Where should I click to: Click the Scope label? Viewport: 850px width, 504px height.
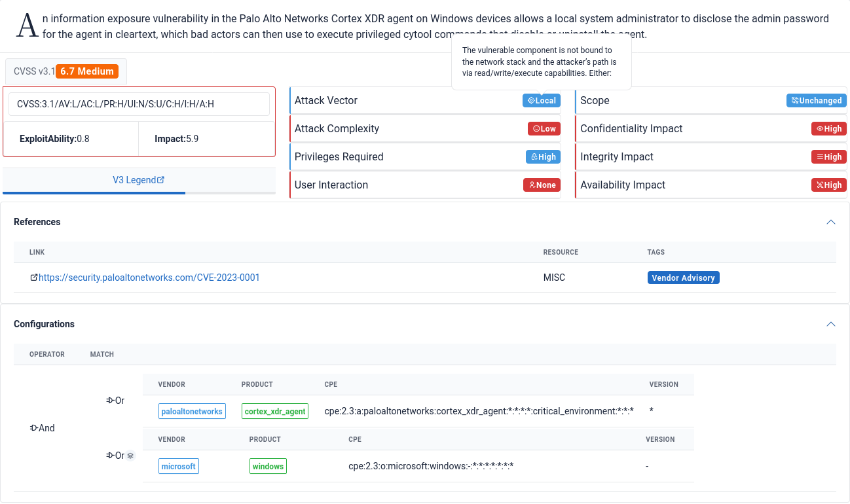(x=595, y=100)
